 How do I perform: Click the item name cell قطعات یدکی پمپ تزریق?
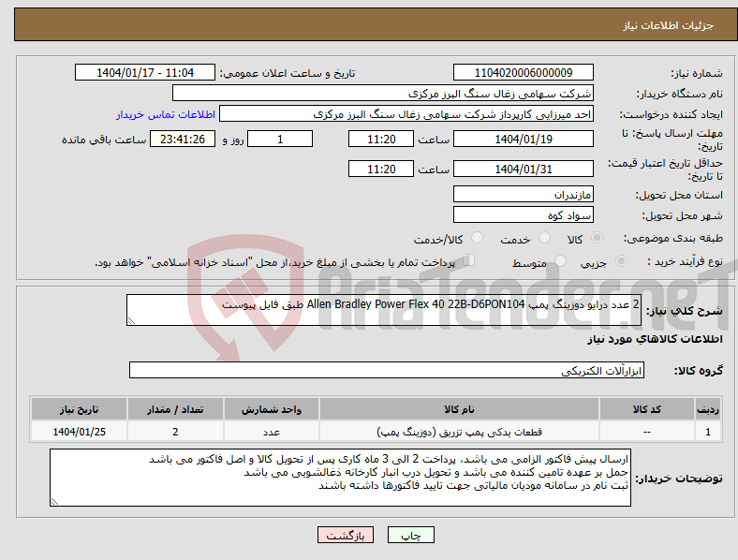point(459,432)
